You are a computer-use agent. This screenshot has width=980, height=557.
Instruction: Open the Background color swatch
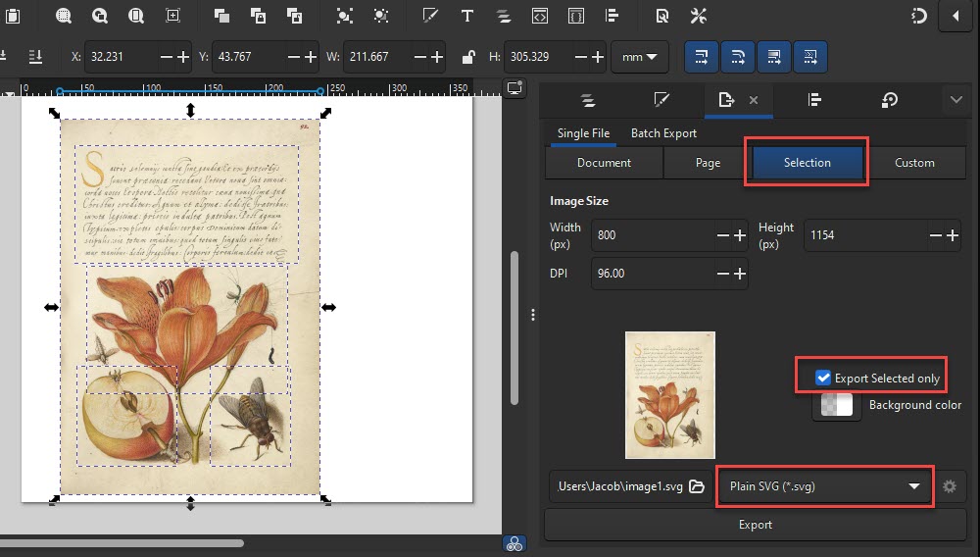(x=836, y=405)
